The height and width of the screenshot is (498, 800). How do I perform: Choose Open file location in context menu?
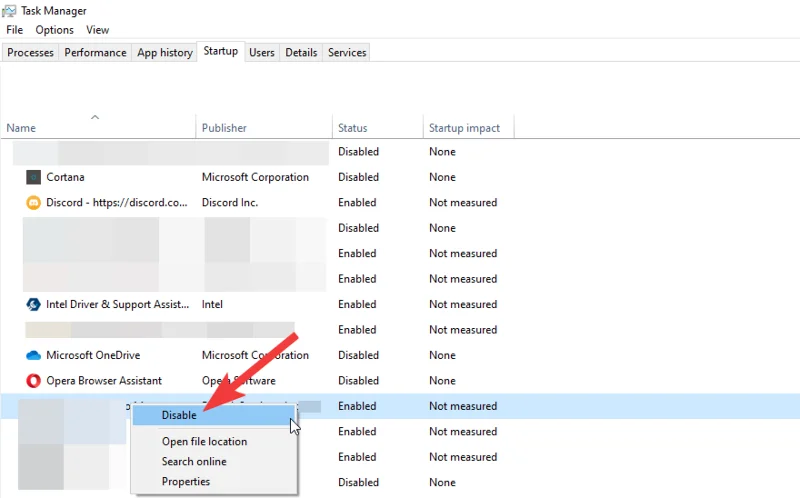pos(204,441)
